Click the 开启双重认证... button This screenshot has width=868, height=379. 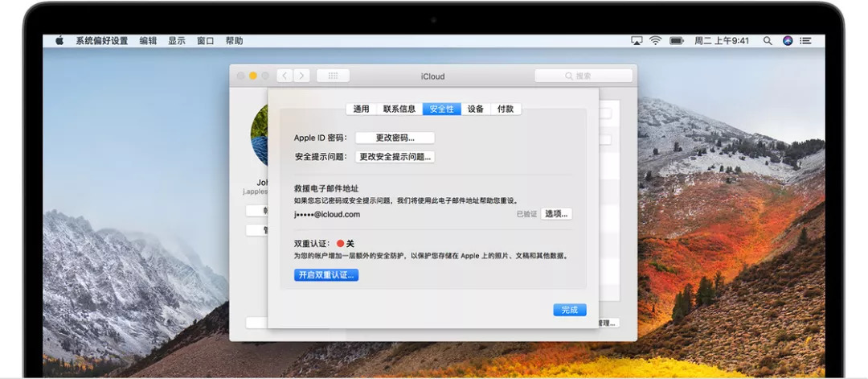326,275
